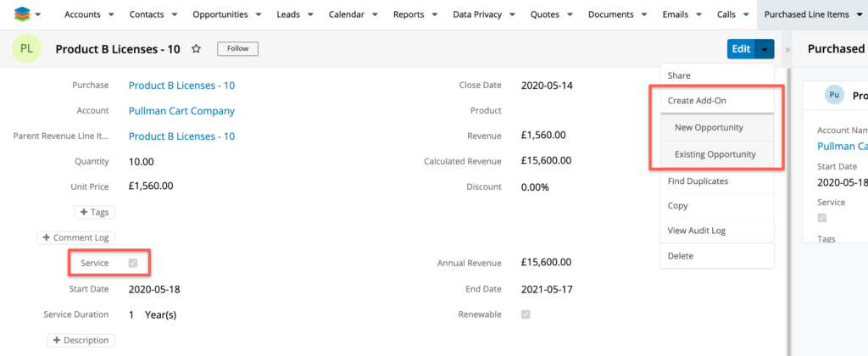Open the Data Privacy module tab

476,15
